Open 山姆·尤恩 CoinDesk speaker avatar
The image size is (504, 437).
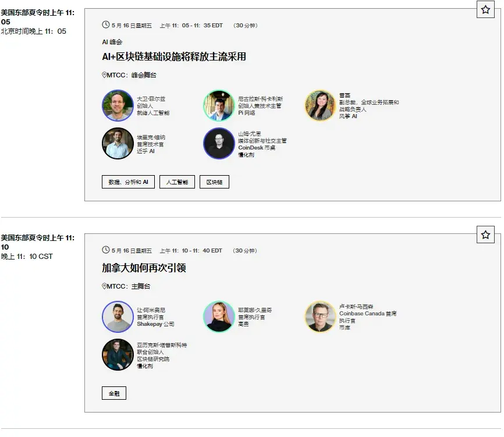pos(219,143)
